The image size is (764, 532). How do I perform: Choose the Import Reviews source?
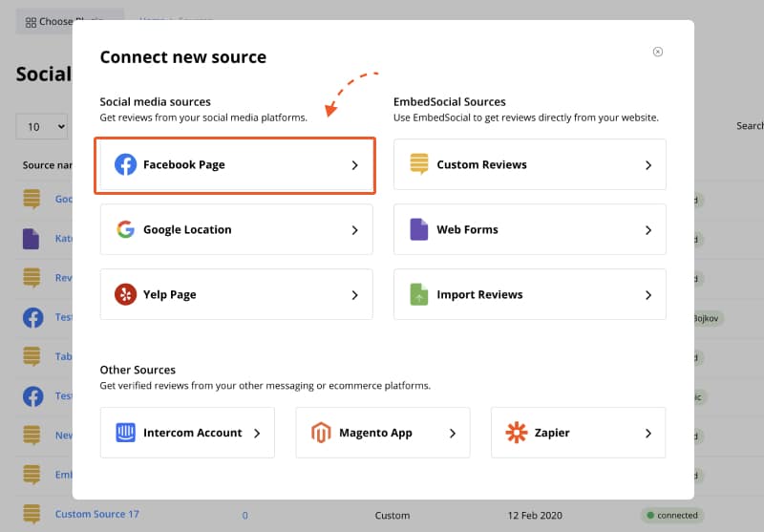coord(530,294)
